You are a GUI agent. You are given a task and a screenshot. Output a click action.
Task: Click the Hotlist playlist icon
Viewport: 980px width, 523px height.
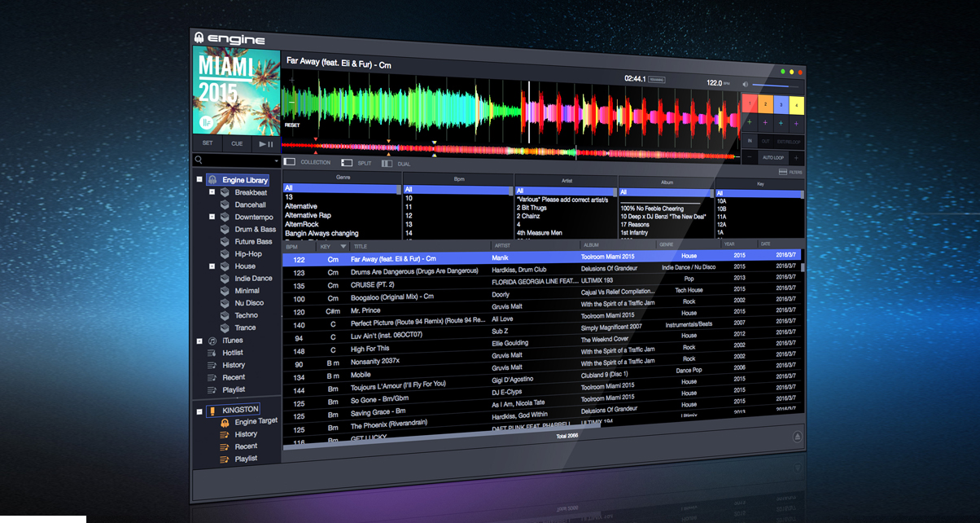pos(212,352)
